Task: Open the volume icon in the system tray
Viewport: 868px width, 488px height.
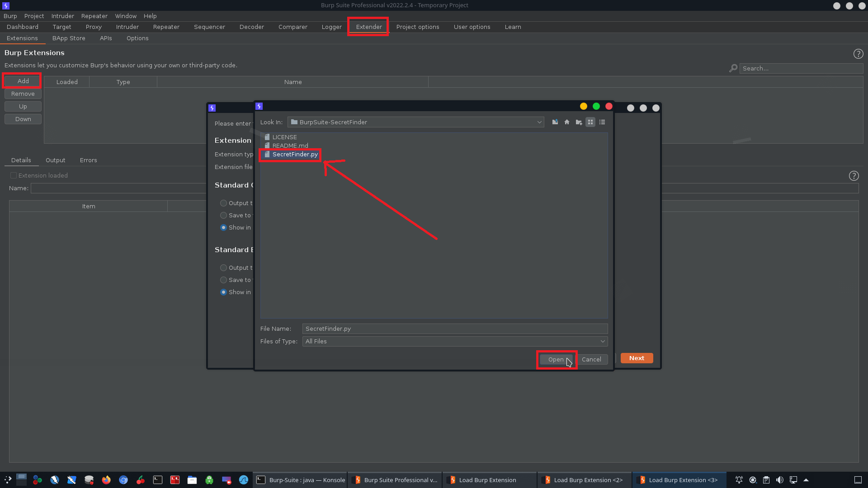Action: (x=780, y=480)
